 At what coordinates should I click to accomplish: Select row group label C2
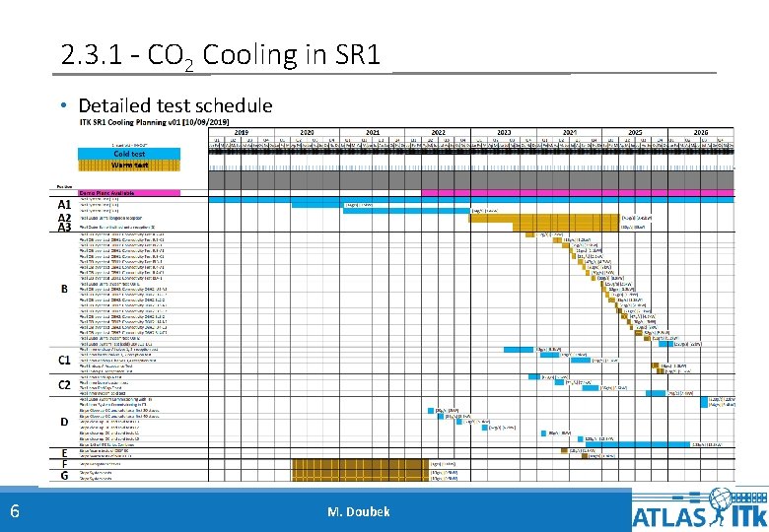pyautogui.click(x=64, y=384)
